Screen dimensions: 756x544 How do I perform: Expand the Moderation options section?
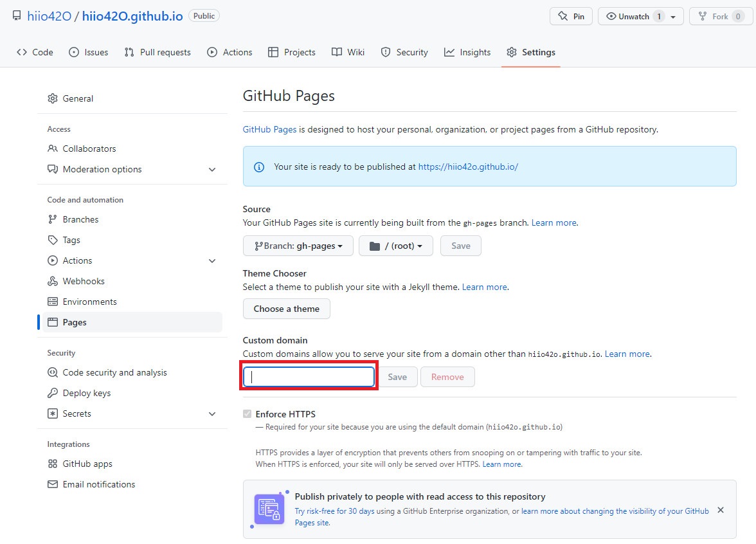(212, 169)
